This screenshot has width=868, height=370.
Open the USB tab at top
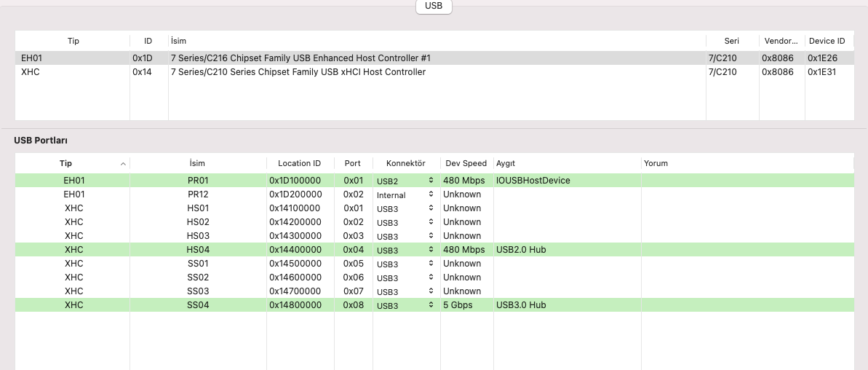pyautogui.click(x=434, y=6)
